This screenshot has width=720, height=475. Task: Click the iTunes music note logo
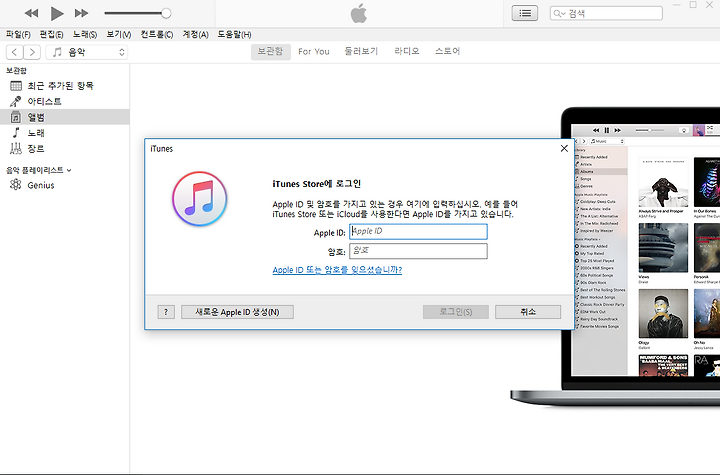click(x=200, y=199)
